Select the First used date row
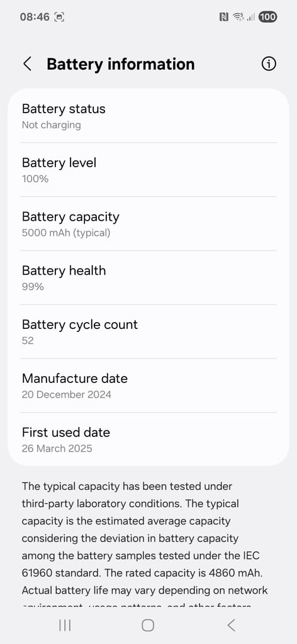This screenshot has height=644, width=297. click(x=148, y=439)
